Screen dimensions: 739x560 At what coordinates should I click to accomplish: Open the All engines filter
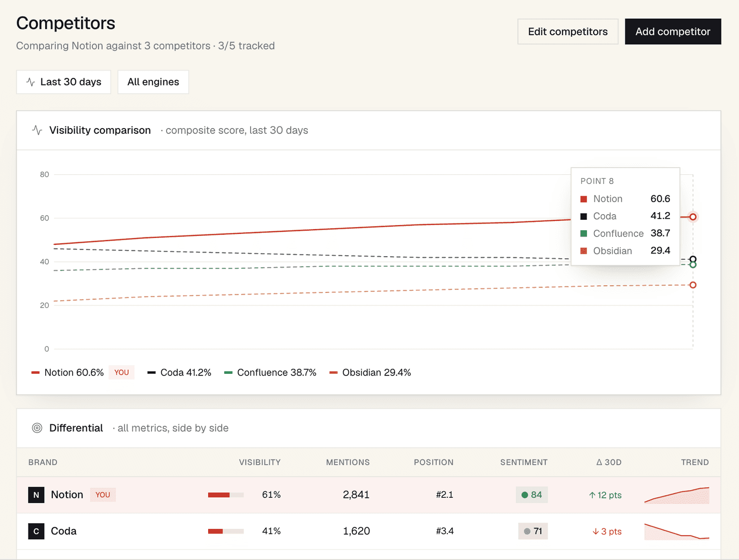153,82
